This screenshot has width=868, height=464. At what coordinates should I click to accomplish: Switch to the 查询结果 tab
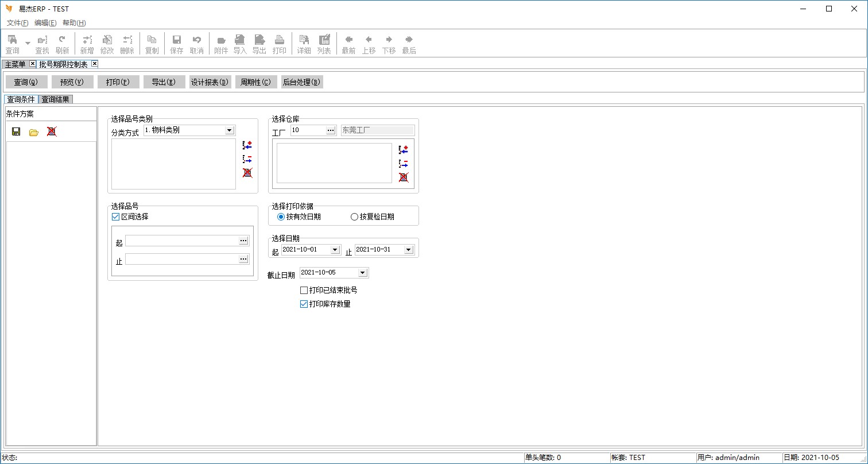55,99
